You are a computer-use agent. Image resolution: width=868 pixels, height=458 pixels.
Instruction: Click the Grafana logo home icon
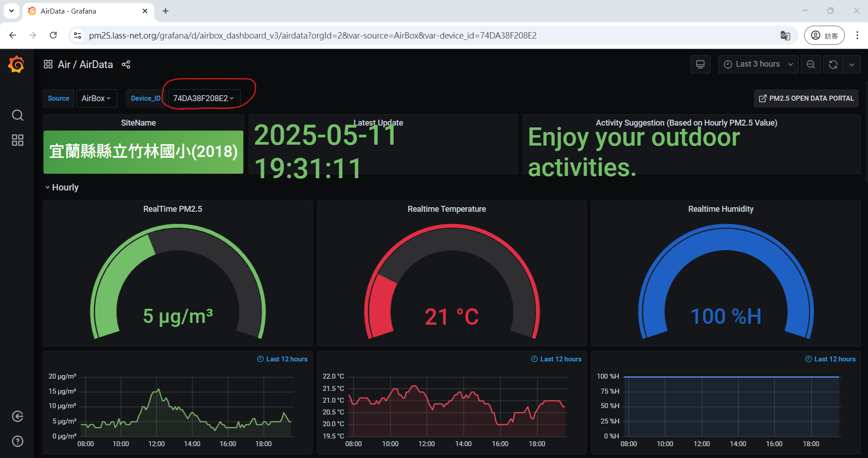16,64
